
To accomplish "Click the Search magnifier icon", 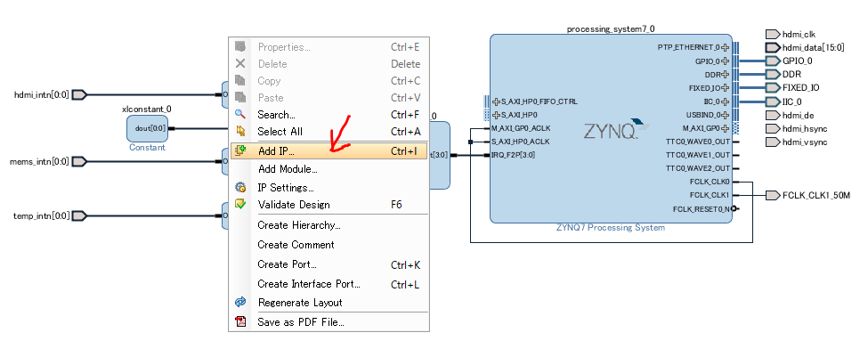I will (240, 114).
